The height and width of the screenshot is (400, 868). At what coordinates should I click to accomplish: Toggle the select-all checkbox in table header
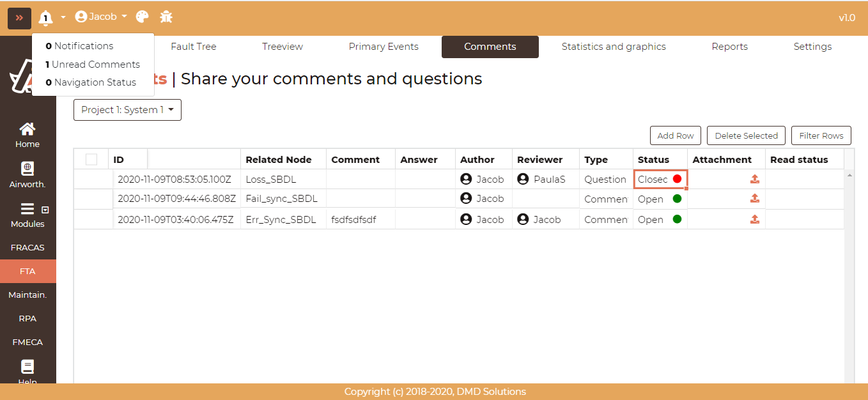point(91,160)
